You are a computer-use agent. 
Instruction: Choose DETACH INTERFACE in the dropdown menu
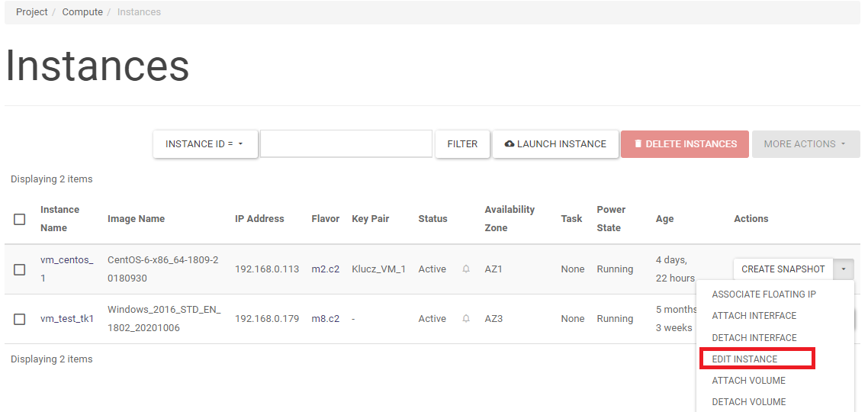click(754, 337)
